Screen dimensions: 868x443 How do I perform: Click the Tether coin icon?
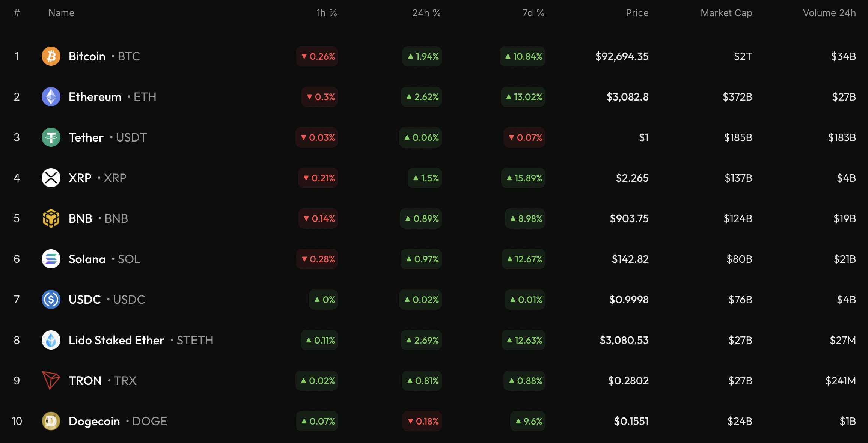point(51,137)
